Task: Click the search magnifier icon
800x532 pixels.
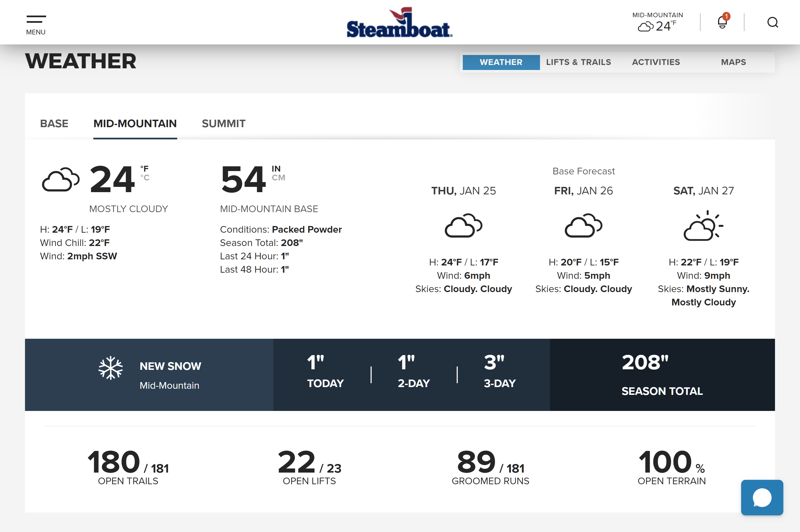Action: (x=772, y=22)
